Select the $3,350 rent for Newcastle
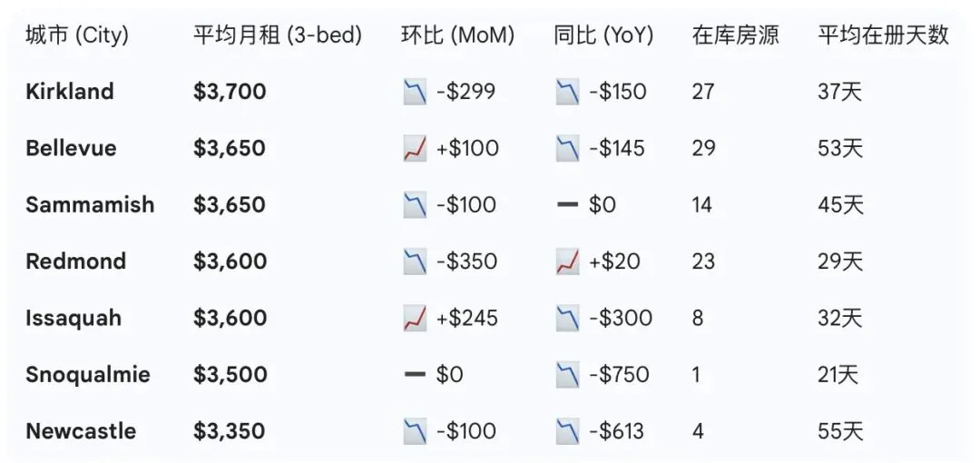 point(230,431)
